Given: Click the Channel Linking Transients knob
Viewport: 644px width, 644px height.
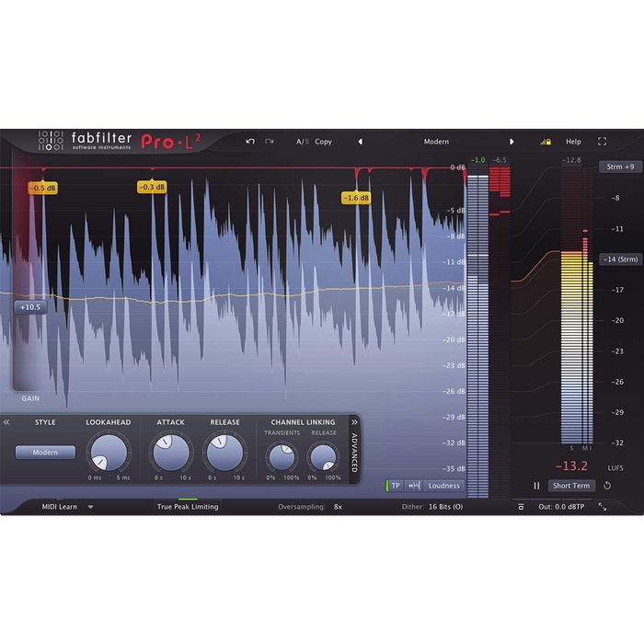Looking at the screenshot, I should pyautogui.click(x=282, y=457).
